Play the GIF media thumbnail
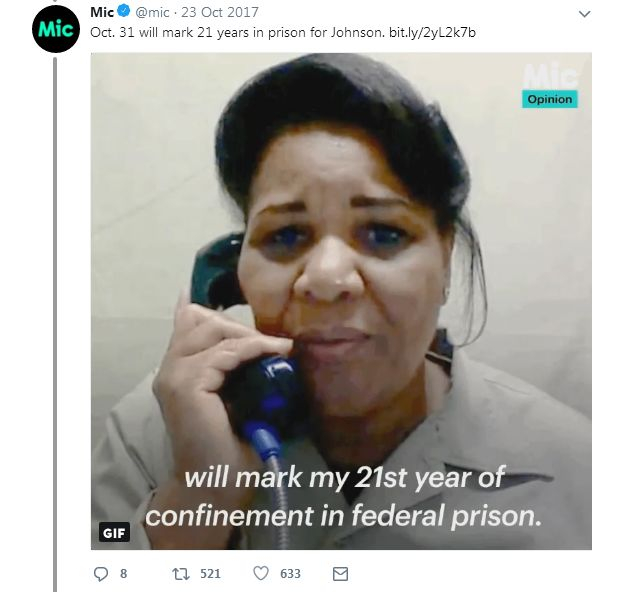Image resolution: width=622 pixels, height=592 pixels. coord(341,301)
